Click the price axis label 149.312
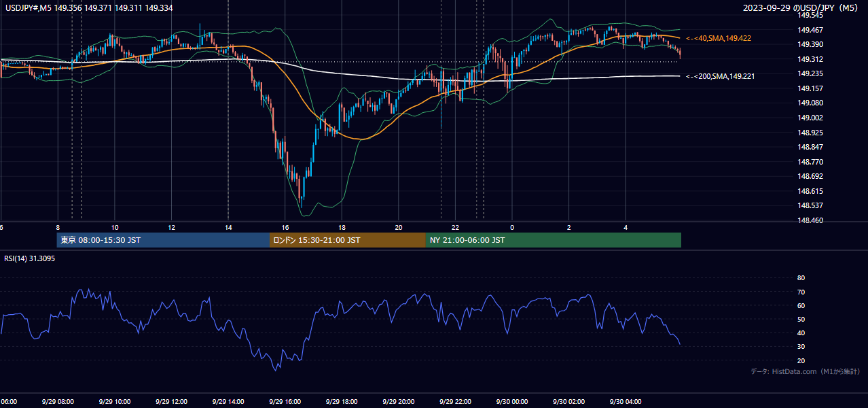The image size is (868, 408). click(810, 59)
